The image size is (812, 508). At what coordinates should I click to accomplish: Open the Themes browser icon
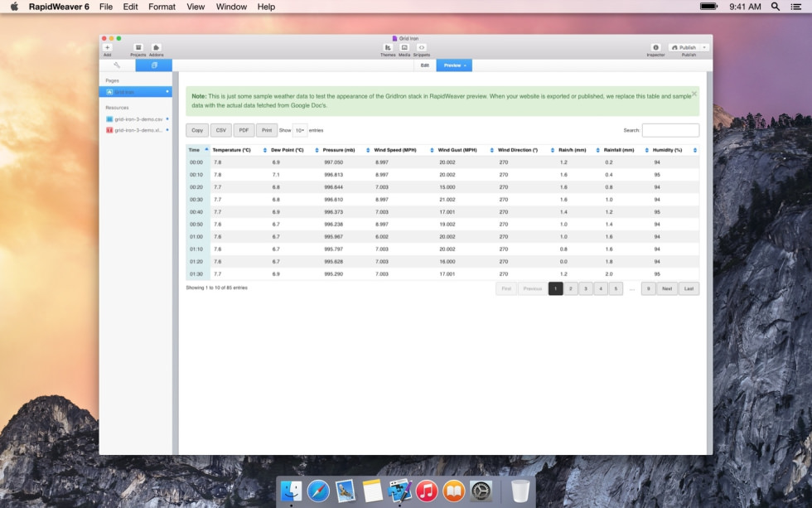(x=388, y=47)
